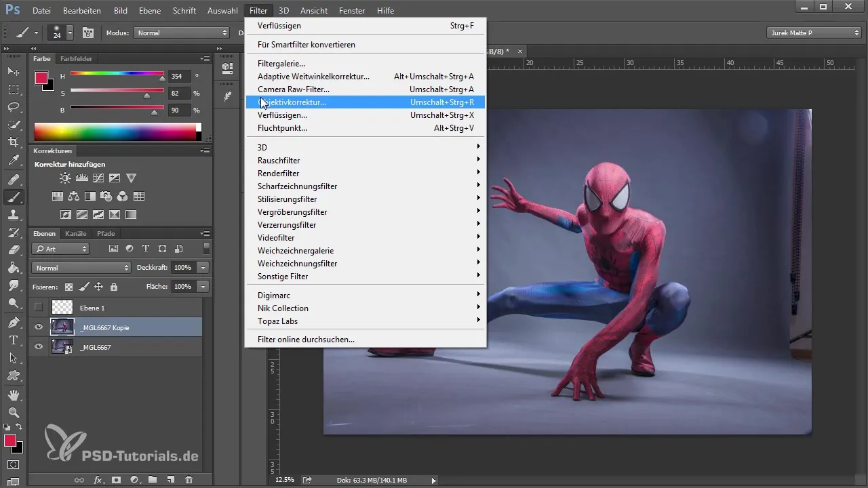Toggle pixel layer filter
868x488 pixels.
click(113, 249)
